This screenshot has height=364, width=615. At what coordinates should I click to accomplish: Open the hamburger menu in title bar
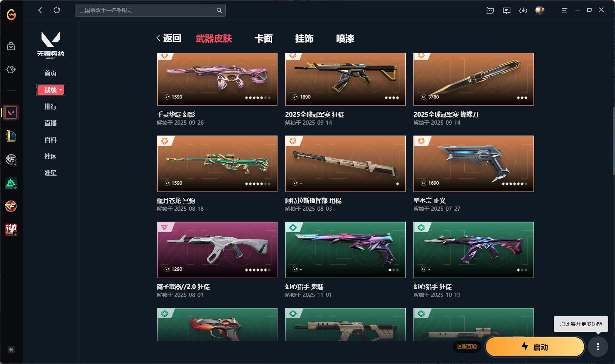click(564, 11)
